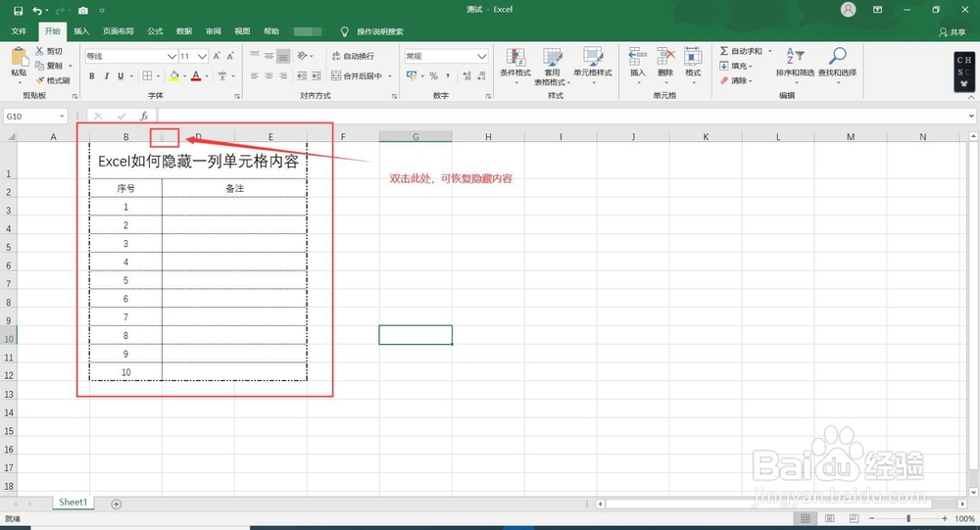Click the decrease indent icon

[302, 75]
